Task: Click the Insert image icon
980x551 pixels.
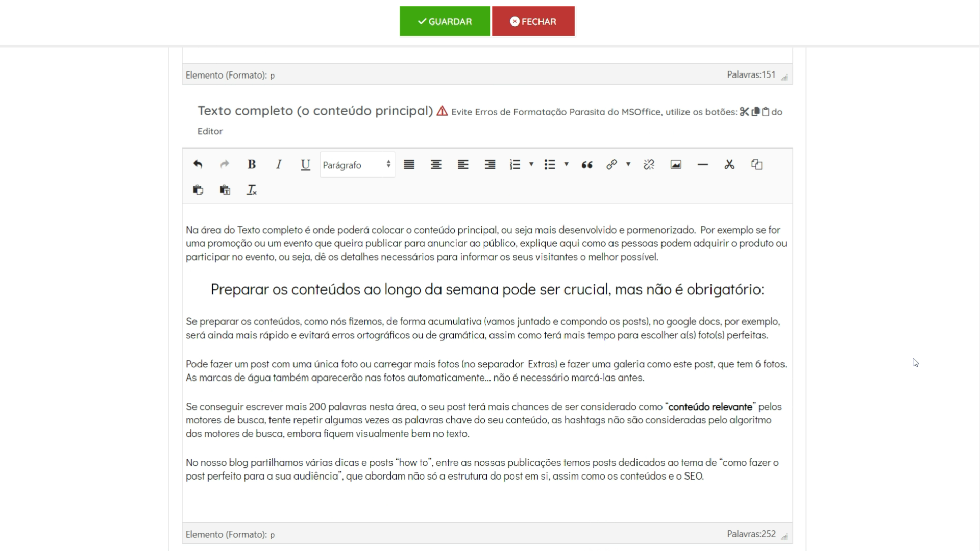Action: coord(676,164)
